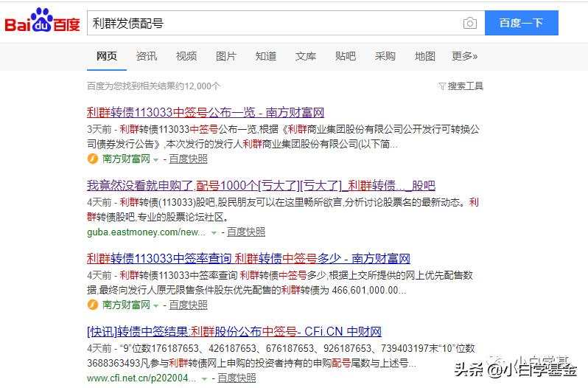Open the 南方财富网 source link under third result
588x388 pixels.
126,305
